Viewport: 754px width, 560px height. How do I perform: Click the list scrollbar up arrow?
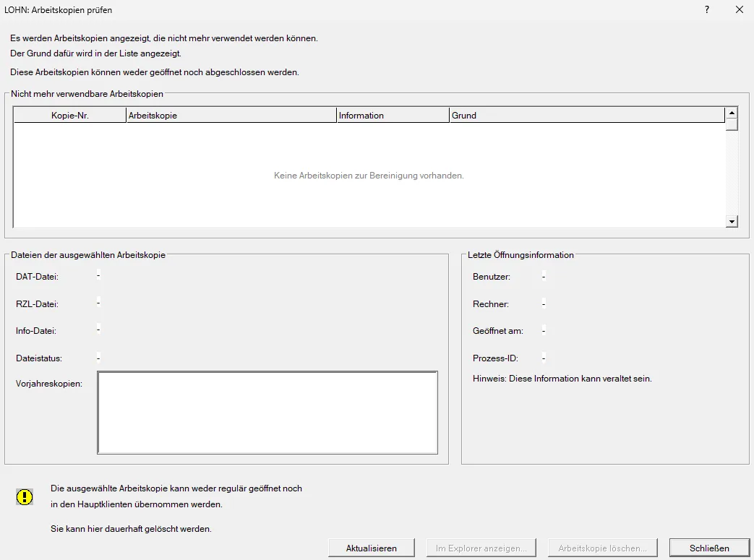(732, 113)
